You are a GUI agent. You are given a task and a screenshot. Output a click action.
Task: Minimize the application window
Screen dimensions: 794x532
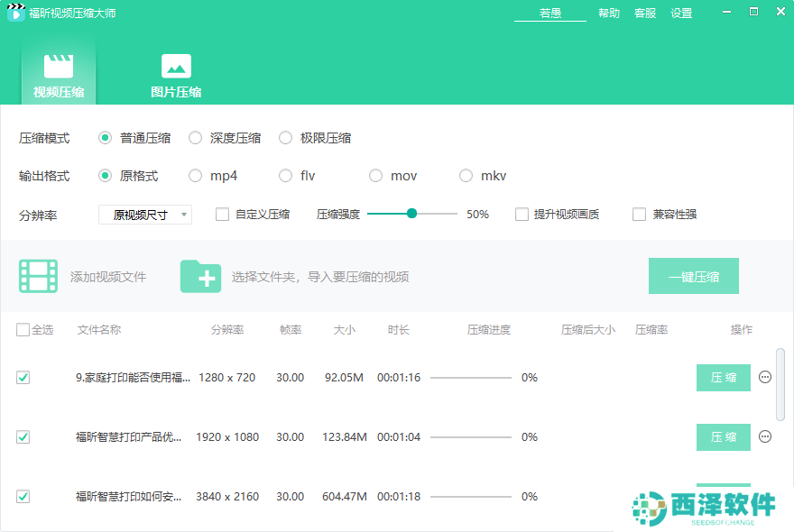click(x=726, y=12)
